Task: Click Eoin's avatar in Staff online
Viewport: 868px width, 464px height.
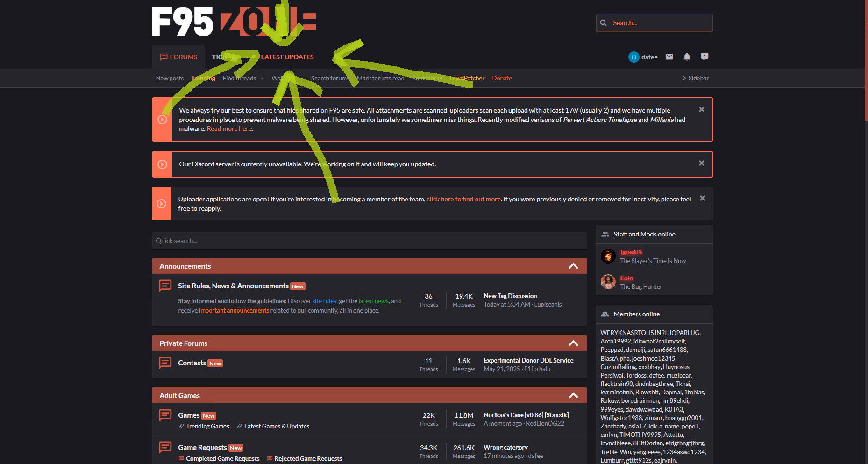Action: (608, 282)
